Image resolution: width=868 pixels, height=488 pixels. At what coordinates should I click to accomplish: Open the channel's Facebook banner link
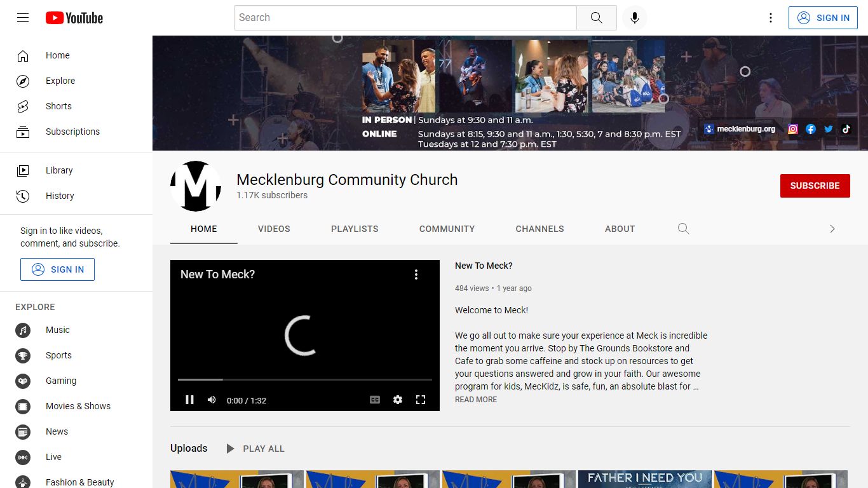pos(811,129)
